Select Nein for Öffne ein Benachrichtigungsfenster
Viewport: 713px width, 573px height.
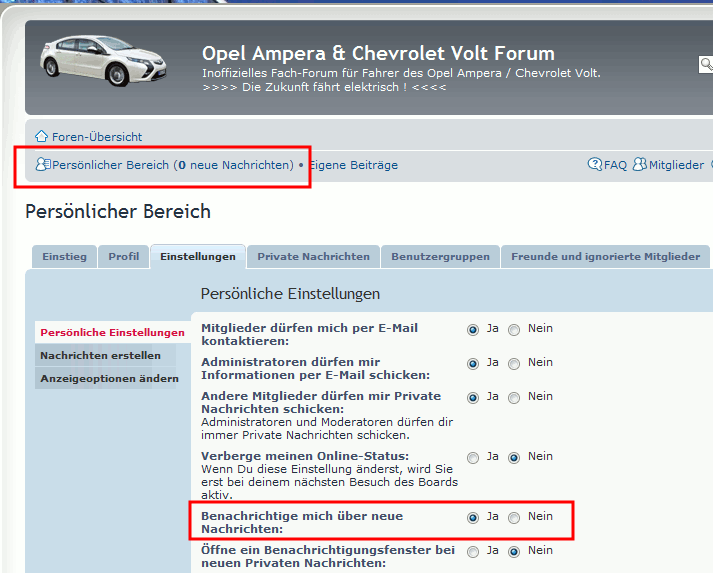(x=514, y=552)
